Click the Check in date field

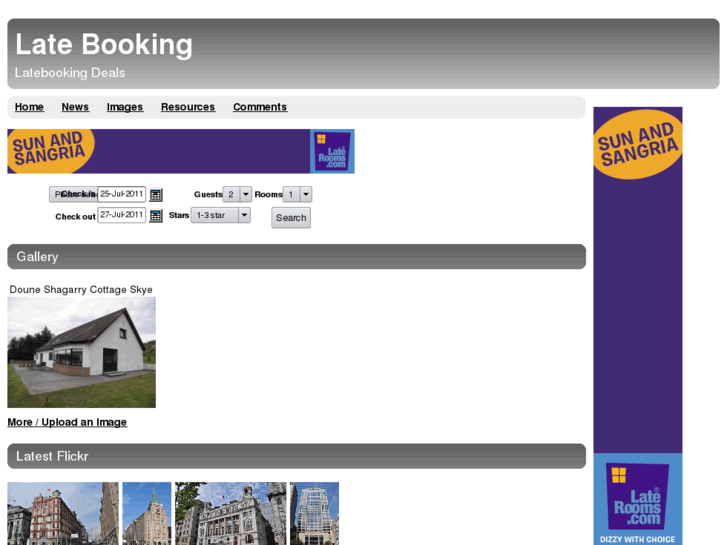click(x=121, y=194)
